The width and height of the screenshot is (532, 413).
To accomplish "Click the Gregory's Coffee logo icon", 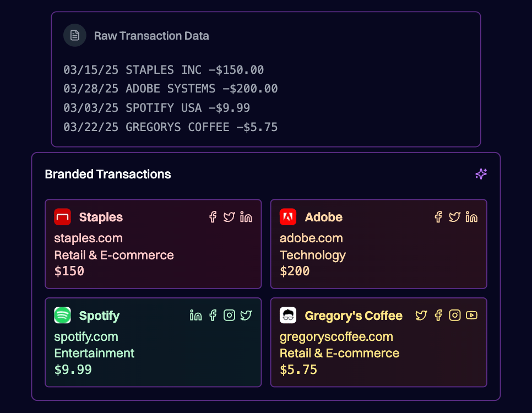I will coord(288,316).
